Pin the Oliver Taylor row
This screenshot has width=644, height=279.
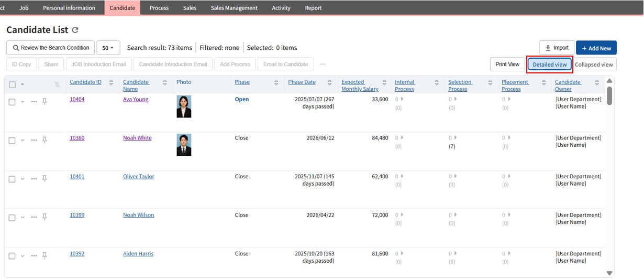(x=45, y=179)
